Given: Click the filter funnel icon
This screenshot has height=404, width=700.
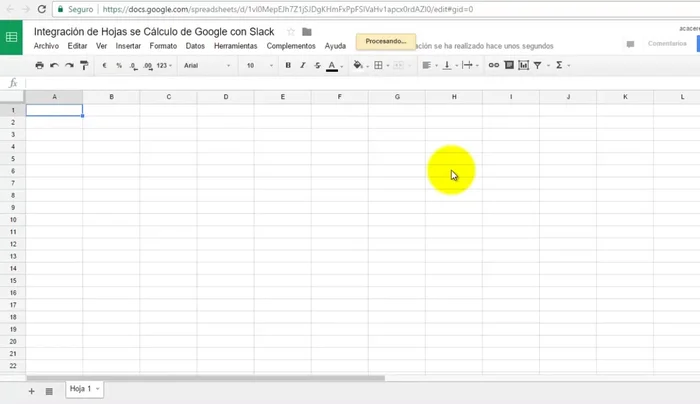Looking at the screenshot, I should point(538,65).
